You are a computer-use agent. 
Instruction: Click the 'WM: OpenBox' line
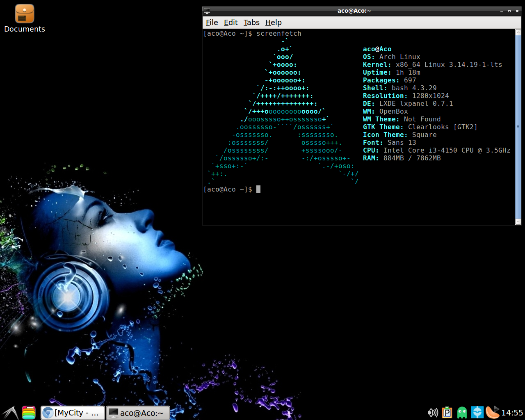(386, 112)
